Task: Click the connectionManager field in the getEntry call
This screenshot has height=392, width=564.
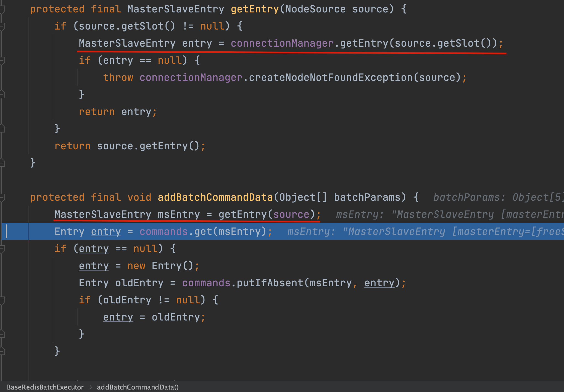Action: [x=282, y=43]
